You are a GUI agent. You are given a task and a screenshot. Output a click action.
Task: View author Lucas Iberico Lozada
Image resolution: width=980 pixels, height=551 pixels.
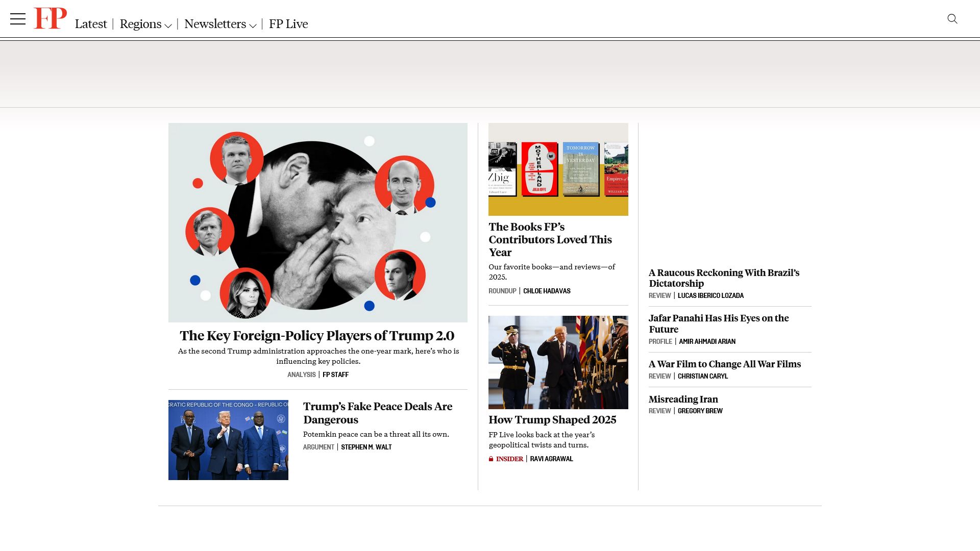tap(710, 295)
